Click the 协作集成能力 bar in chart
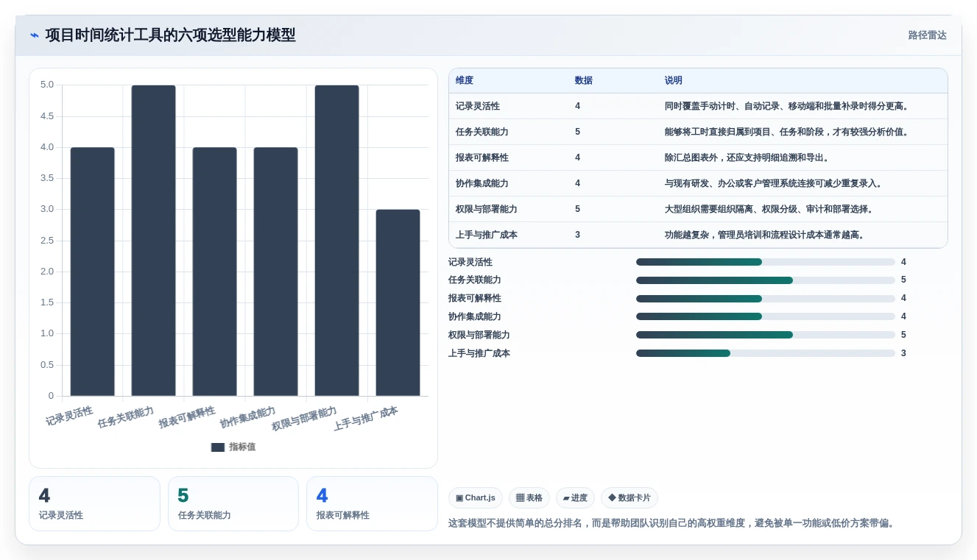 click(x=276, y=272)
